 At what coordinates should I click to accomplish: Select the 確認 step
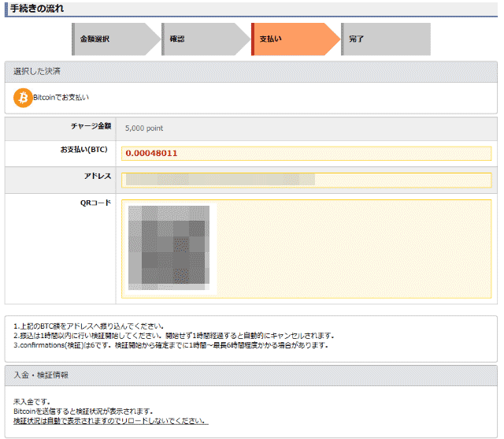(206, 39)
